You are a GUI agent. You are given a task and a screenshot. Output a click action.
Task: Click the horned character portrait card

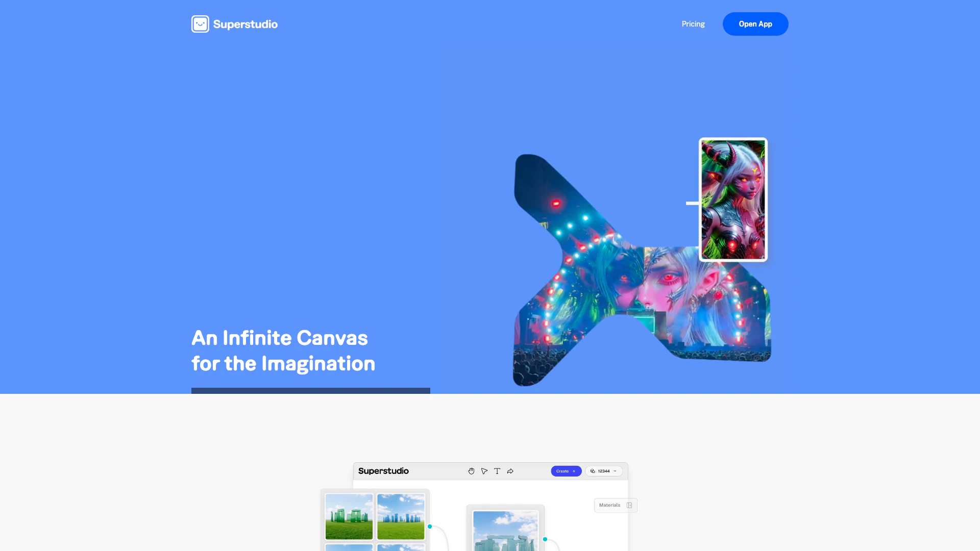pos(733,199)
